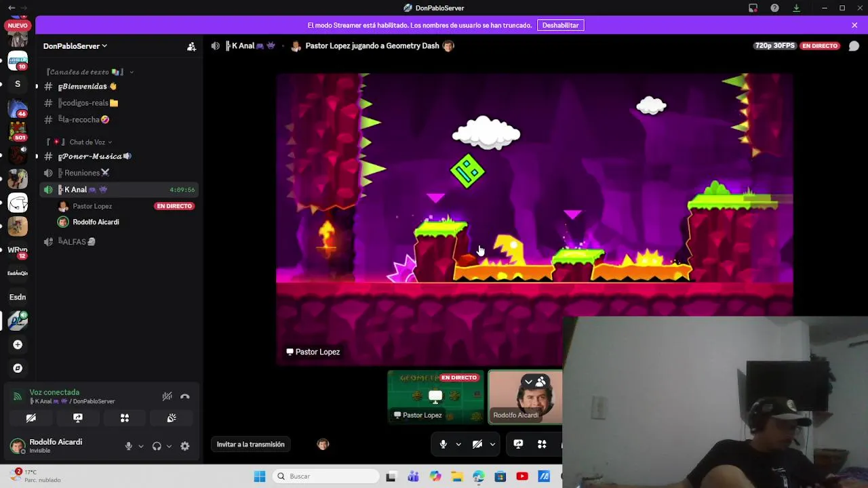
Task: Click 720p 30FPS stream quality badge
Action: click(x=774, y=46)
